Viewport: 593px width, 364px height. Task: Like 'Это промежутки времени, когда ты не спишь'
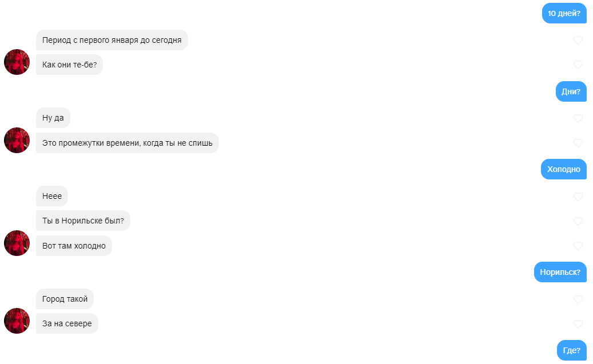[578, 143]
